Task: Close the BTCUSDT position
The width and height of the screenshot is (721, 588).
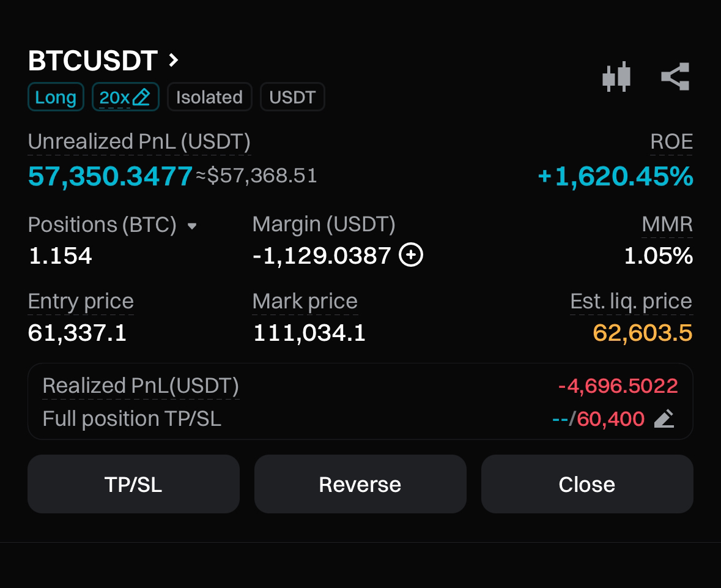Action: coord(586,484)
